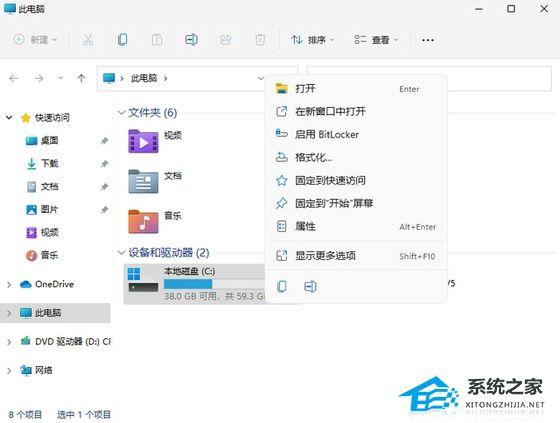The width and height of the screenshot is (560, 423).
Task: Select the 音乐 folder in main pane
Action: (x=143, y=222)
